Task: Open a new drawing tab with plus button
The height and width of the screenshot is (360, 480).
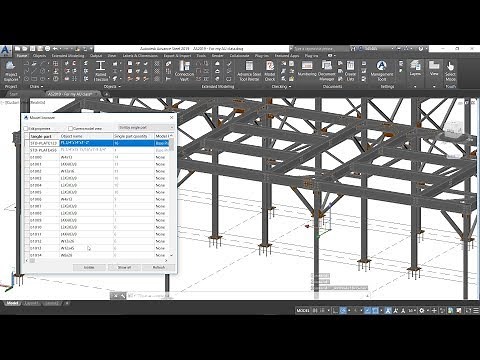Action: [106, 94]
